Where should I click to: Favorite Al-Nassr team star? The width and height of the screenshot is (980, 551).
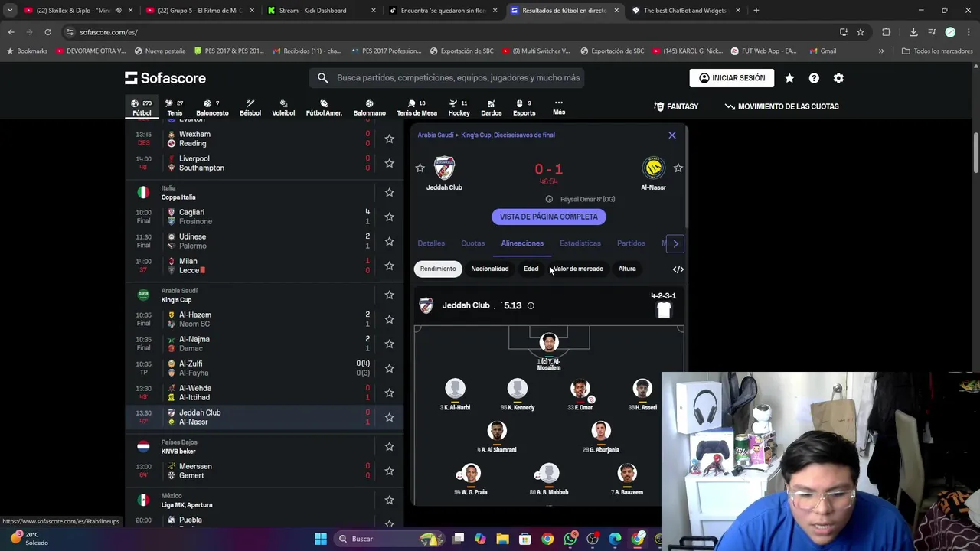678,168
